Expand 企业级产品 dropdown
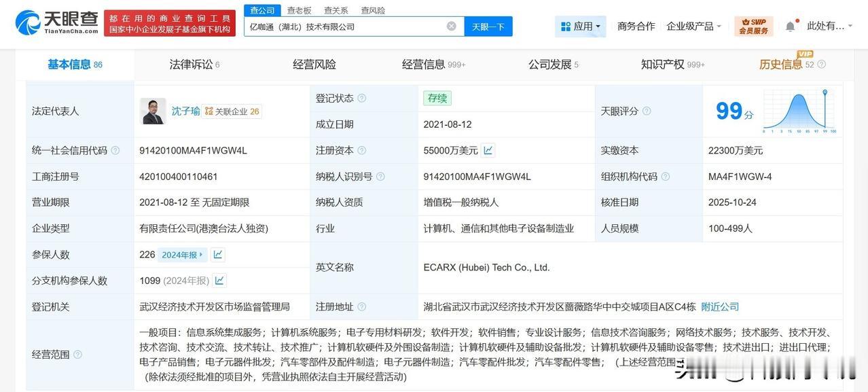The width and height of the screenshot is (868, 392). click(x=693, y=26)
